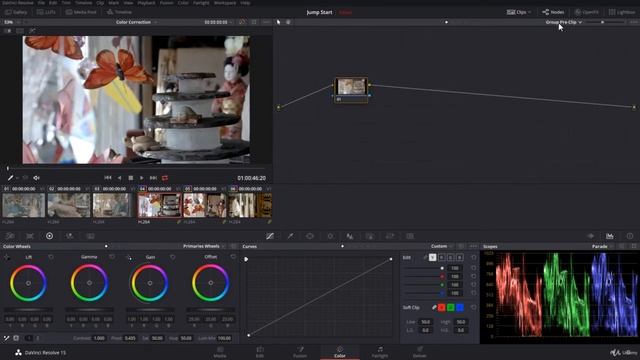Switch to the Deliver page tab

(x=420, y=352)
